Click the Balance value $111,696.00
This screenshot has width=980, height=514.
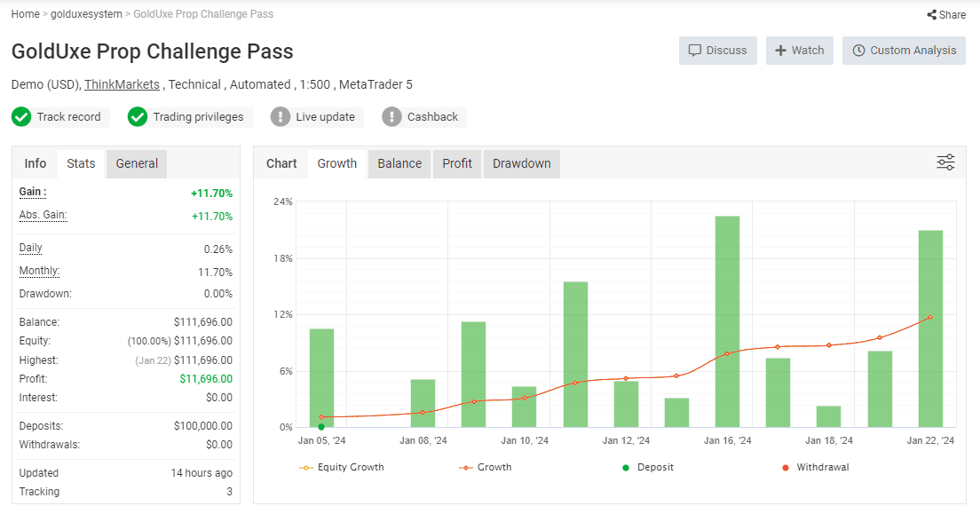tap(203, 322)
